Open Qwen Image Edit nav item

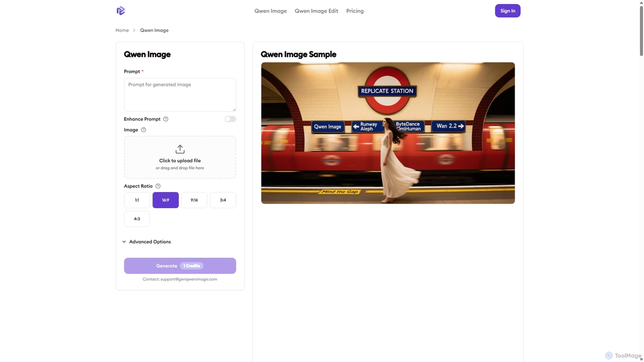(x=316, y=11)
